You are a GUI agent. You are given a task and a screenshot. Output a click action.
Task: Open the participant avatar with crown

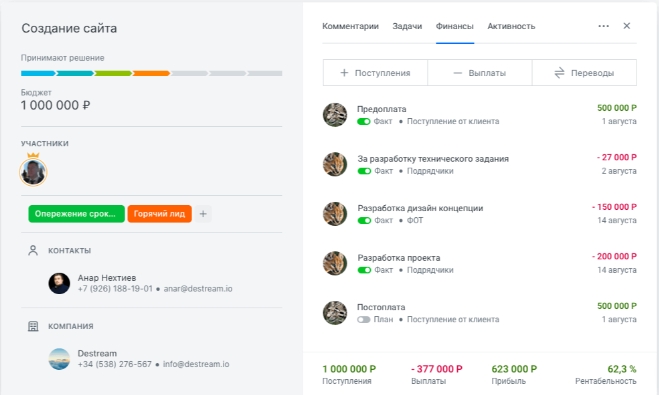pos(33,172)
